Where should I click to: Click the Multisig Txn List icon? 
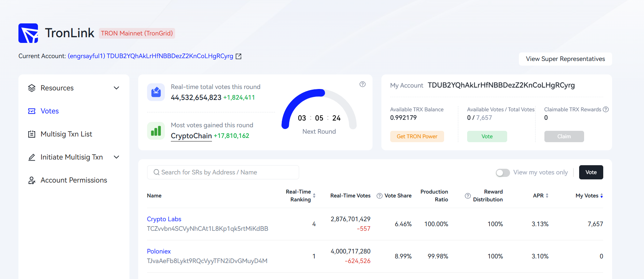click(x=32, y=134)
